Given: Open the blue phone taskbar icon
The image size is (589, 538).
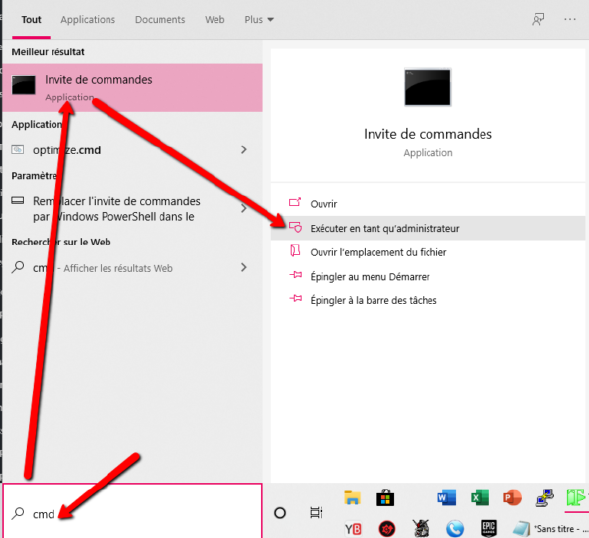Looking at the screenshot, I should pos(455,529).
